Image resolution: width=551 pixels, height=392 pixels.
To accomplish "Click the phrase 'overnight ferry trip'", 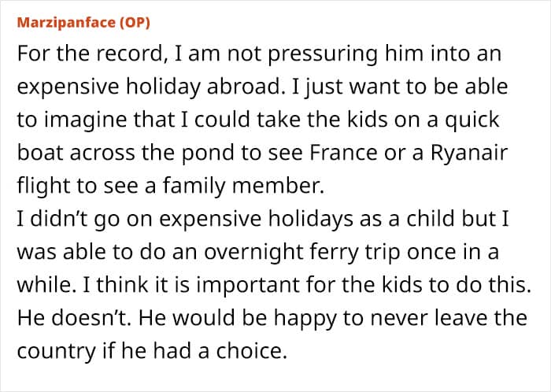I will point(301,252).
